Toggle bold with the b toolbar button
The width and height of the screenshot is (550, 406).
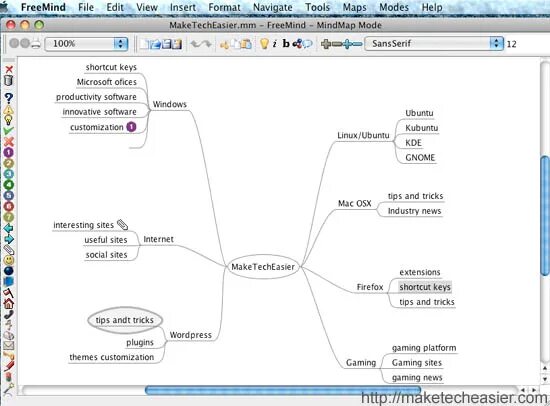point(286,44)
